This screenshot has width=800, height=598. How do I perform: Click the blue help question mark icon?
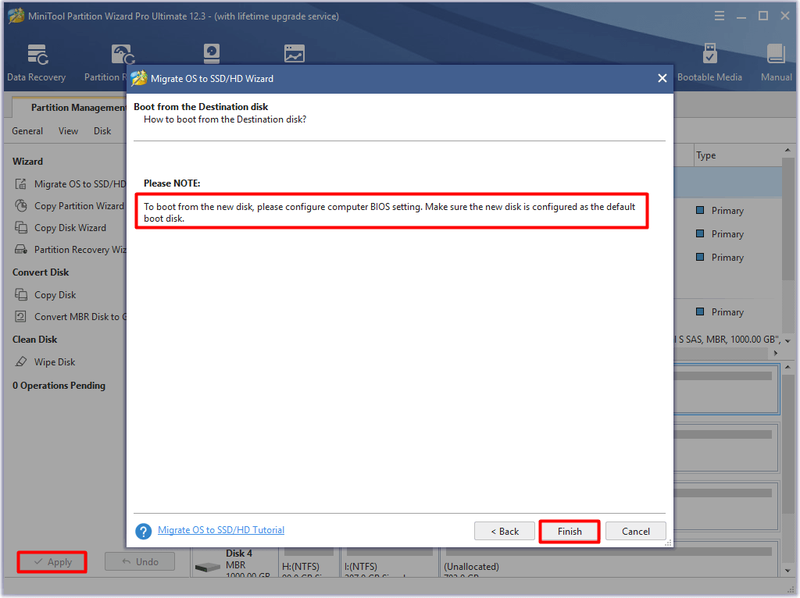[143, 531]
